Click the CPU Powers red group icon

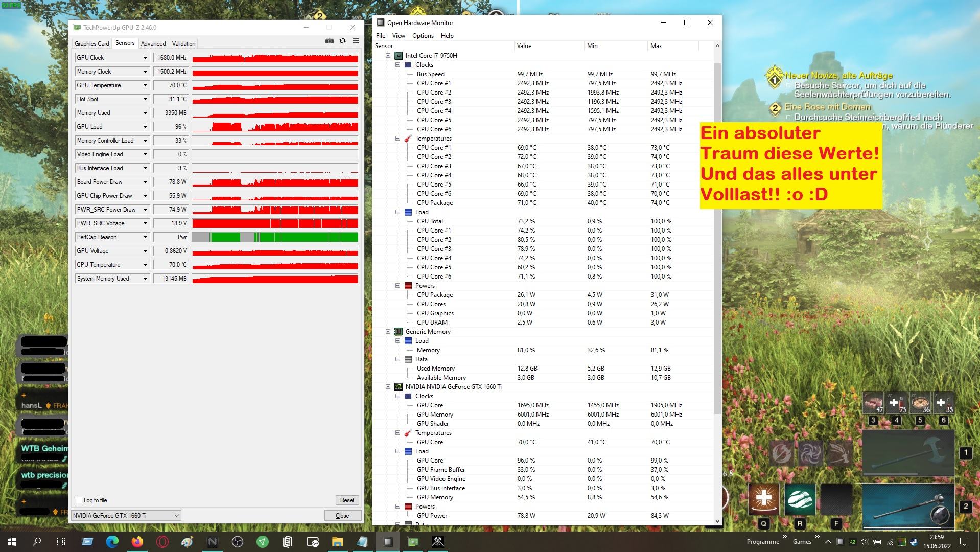click(x=408, y=286)
